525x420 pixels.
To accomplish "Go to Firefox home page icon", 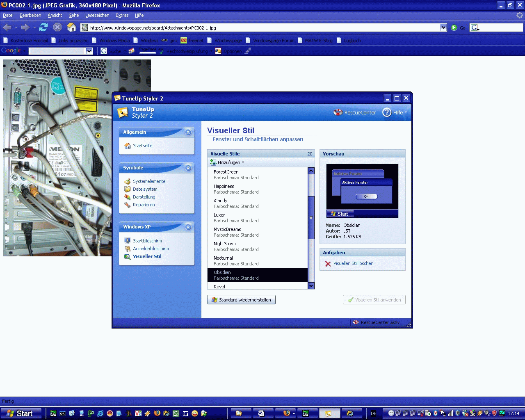I will tap(72, 27).
